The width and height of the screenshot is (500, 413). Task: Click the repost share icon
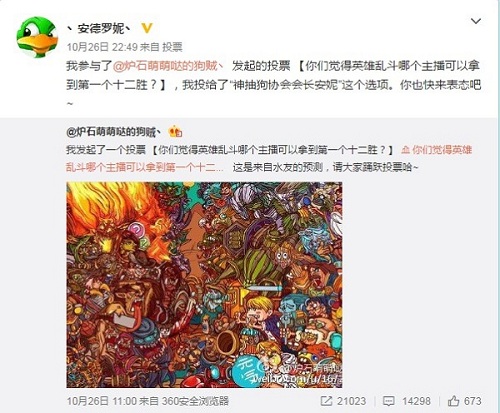(x=326, y=401)
